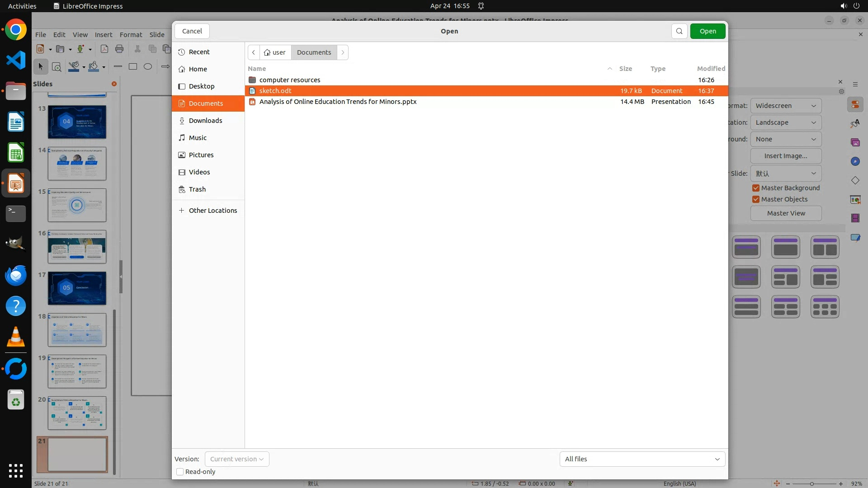Expand the All files filter dropdown
This screenshot has height=488, width=868.
pos(642,459)
